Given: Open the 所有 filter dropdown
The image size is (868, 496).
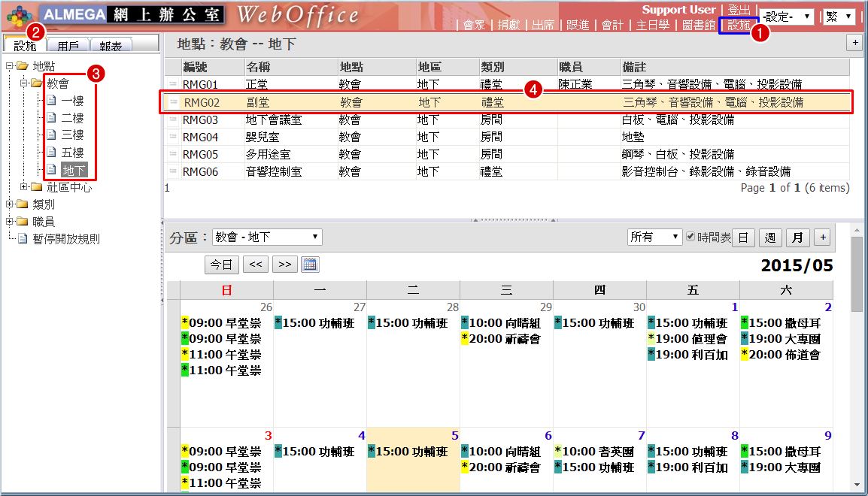Looking at the screenshot, I should click(654, 237).
